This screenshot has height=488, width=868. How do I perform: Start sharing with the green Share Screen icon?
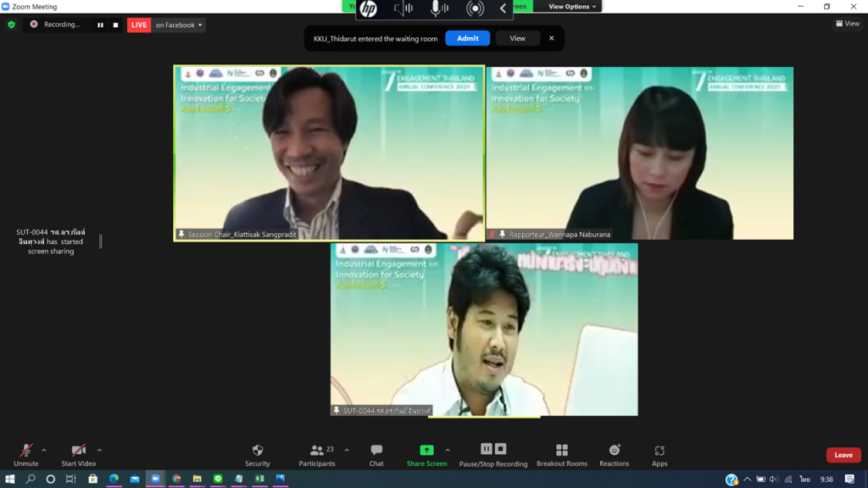426,451
